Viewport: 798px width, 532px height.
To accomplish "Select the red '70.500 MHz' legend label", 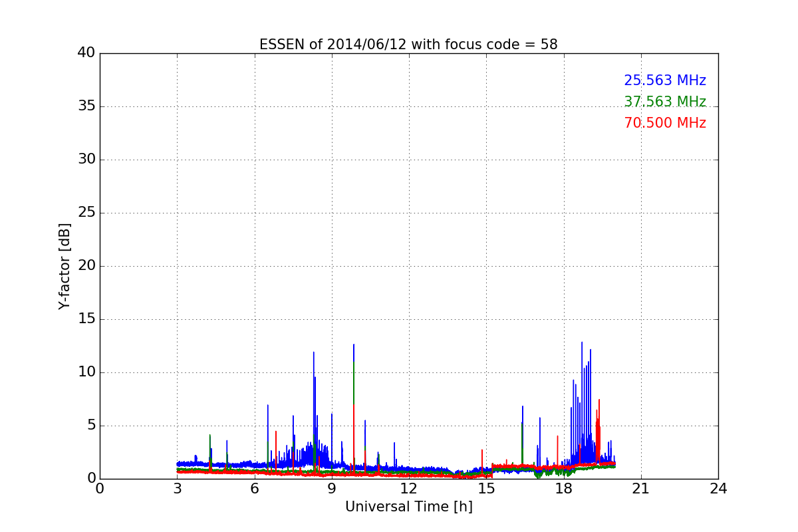I will (665, 123).
